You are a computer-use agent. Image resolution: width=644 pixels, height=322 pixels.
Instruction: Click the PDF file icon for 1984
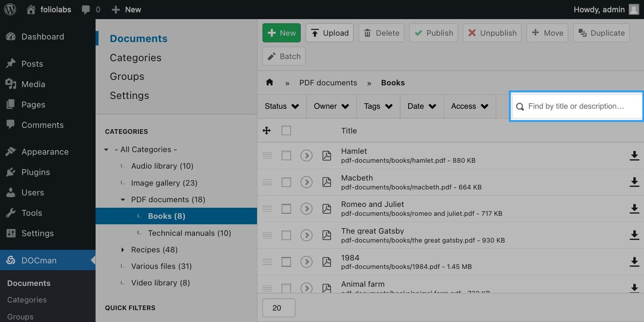tap(327, 262)
